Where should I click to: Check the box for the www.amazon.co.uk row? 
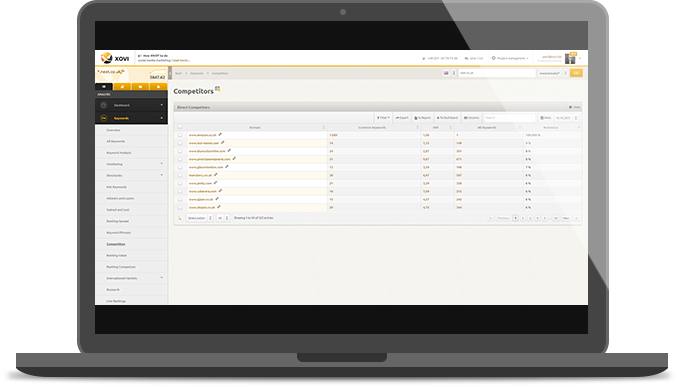pyautogui.click(x=180, y=135)
